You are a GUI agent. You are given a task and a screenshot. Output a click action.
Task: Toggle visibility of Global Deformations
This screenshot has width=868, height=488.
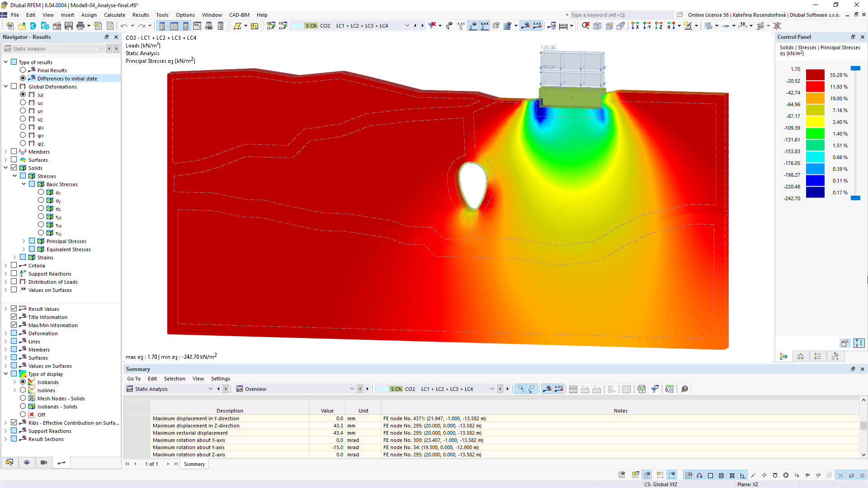pyautogui.click(x=14, y=86)
